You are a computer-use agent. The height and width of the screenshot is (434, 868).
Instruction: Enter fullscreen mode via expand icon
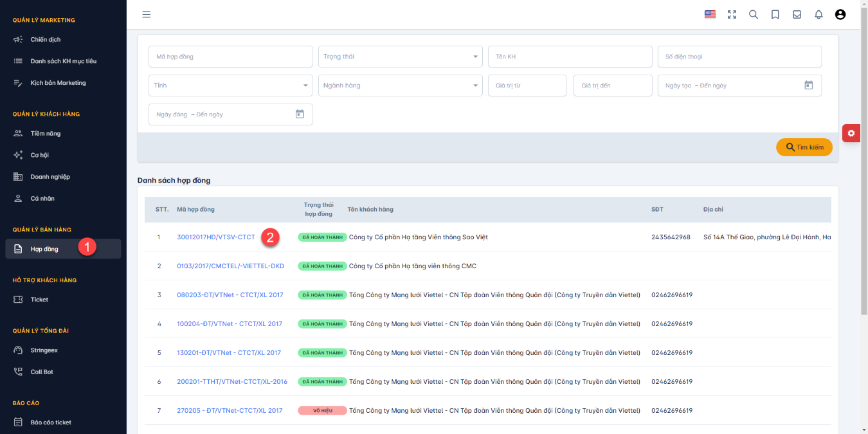point(732,14)
